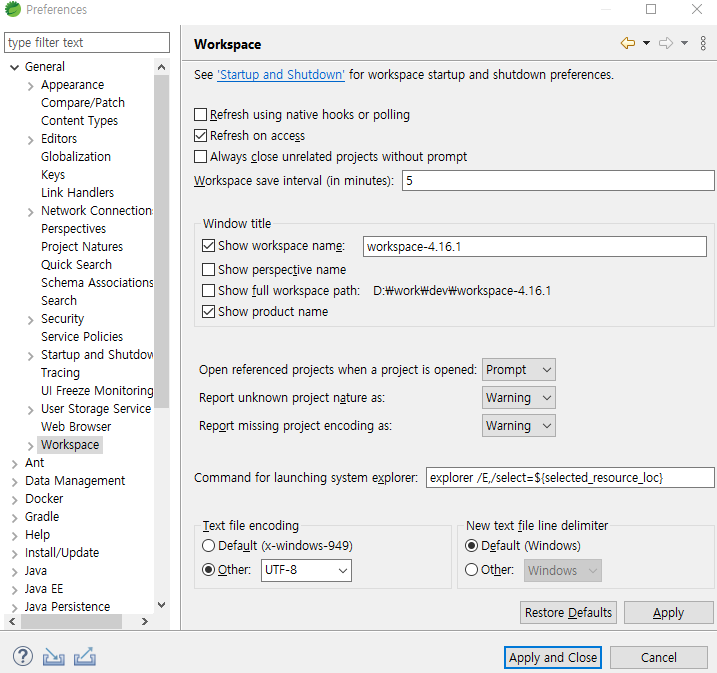Expand the Docker tree node
This screenshot has width=717, height=673.
(14, 500)
